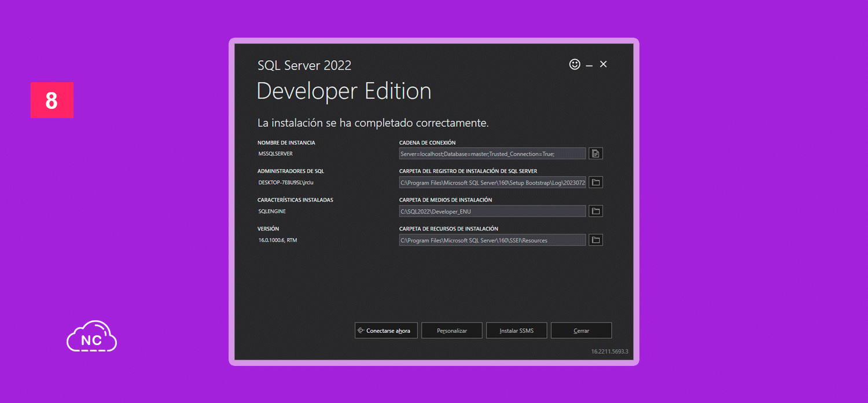Click the Cerrar button

pyautogui.click(x=581, y=331)
